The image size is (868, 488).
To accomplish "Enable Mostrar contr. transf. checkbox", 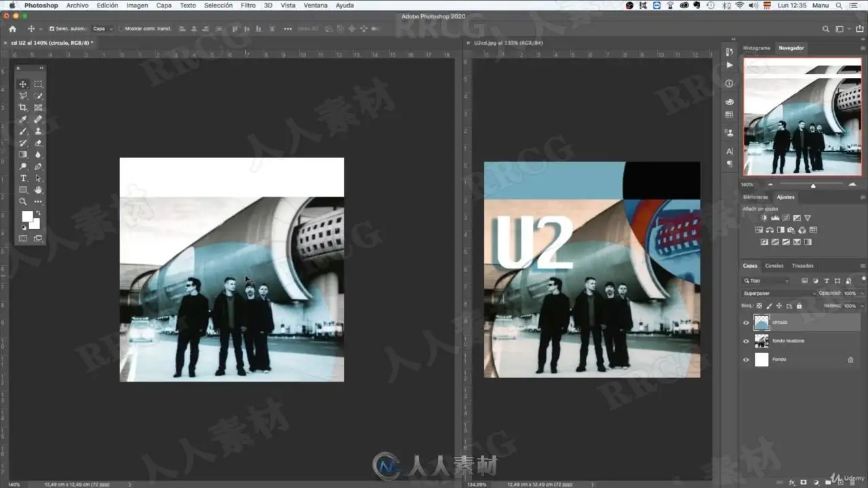I will tap(121, 29).
